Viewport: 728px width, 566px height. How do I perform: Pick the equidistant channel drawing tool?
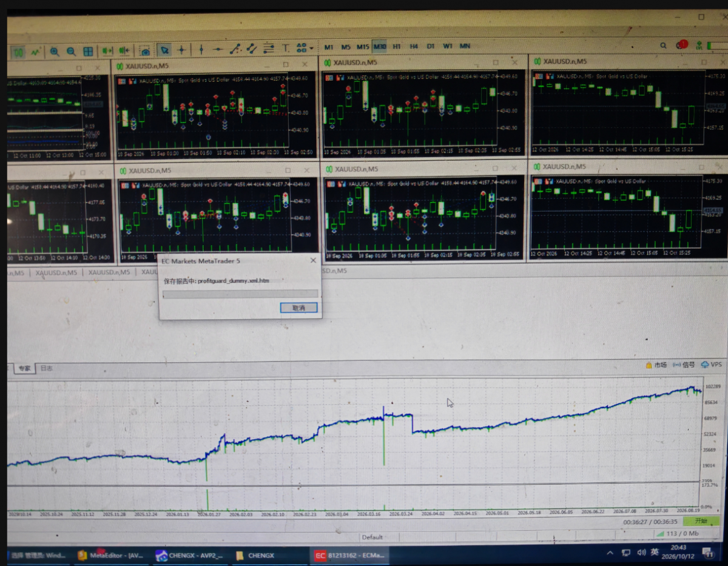pos(252,49)
